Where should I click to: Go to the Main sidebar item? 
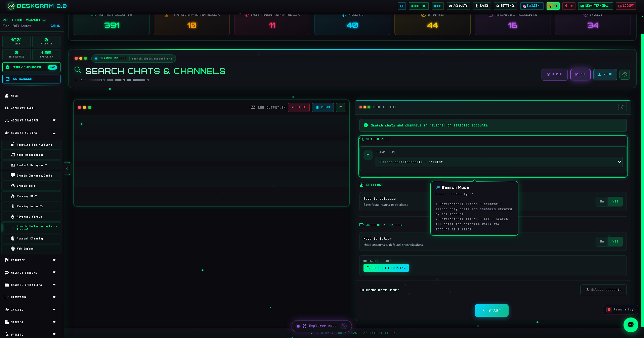[x=32, y=96]
